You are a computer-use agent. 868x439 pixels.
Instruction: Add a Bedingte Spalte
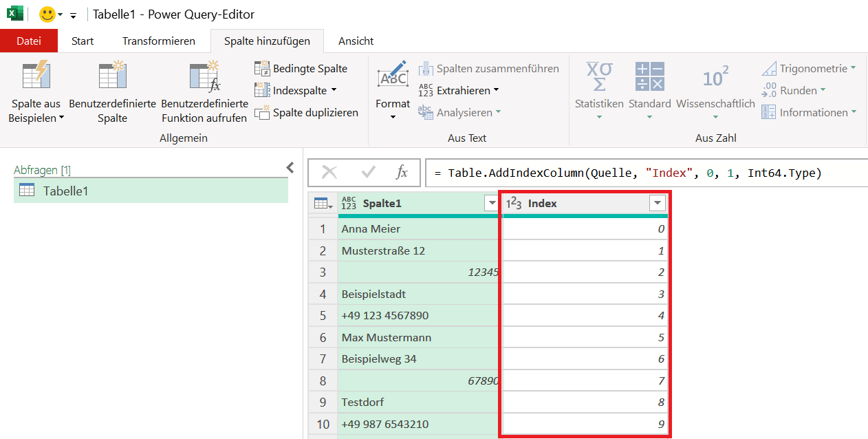(x=303, y=68)
